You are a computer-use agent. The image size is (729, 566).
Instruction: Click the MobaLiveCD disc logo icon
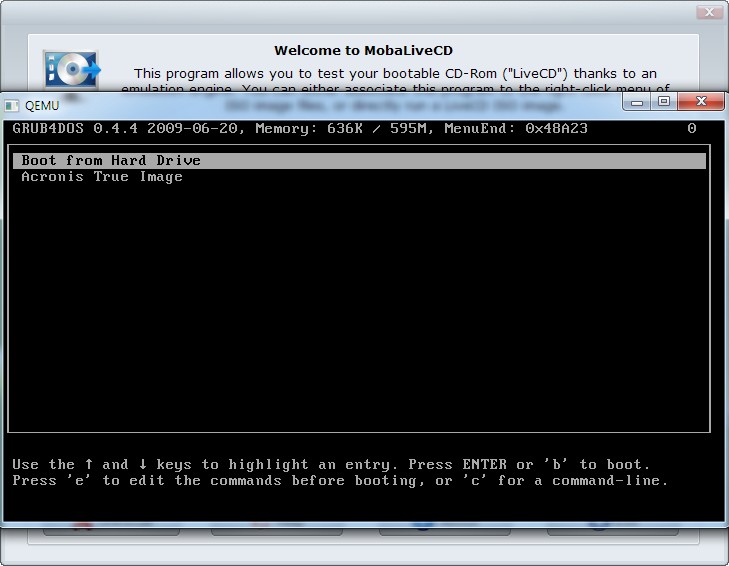(x=71, y=69)
